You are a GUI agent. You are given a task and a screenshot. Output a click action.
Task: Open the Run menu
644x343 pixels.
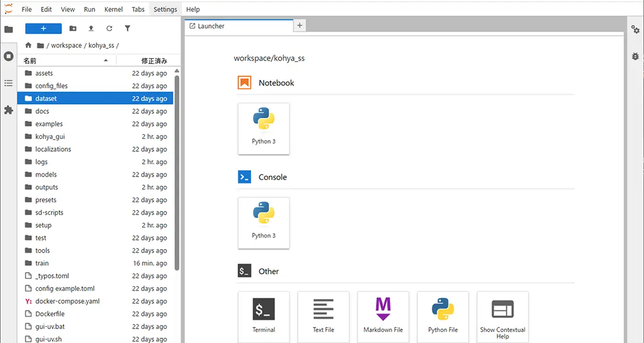point(90,9)
